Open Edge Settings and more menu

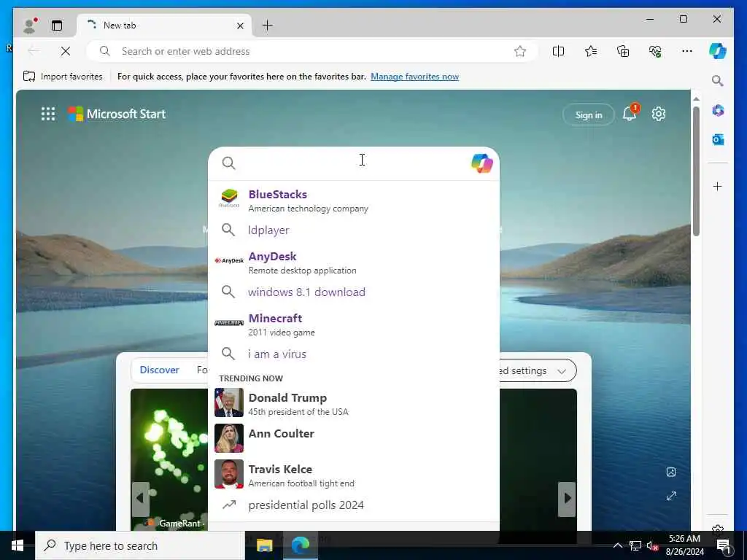click(x=687, y=51)
